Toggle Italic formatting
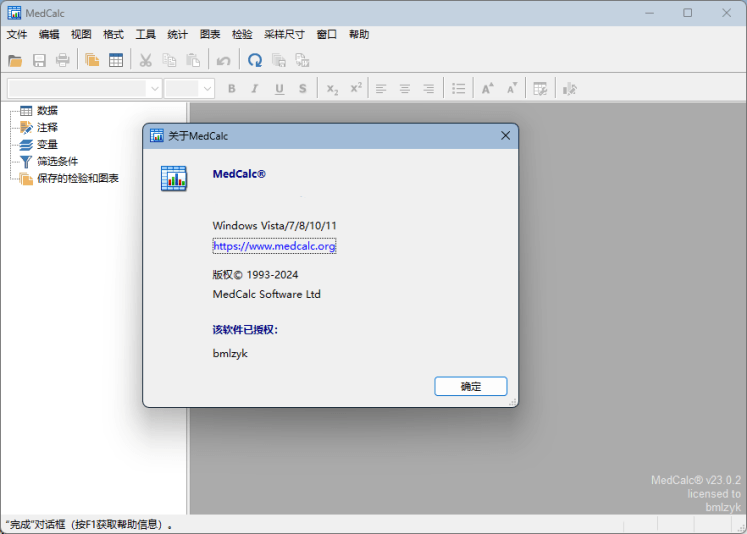747x534 pixels. 255,89
